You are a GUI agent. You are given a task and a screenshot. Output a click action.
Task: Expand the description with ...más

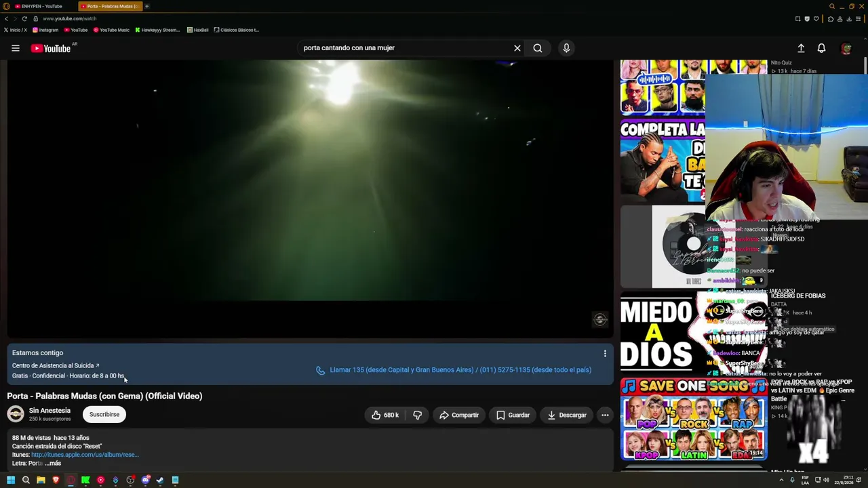(53, 464)
